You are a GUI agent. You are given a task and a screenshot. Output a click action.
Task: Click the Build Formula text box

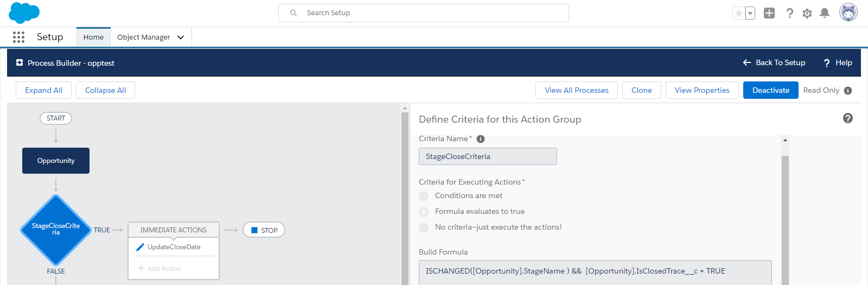tap(595, 273)
